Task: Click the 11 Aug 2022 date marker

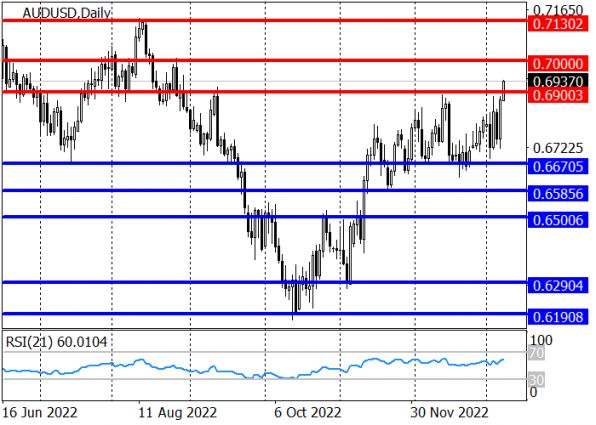Action: tap(177, 413)
